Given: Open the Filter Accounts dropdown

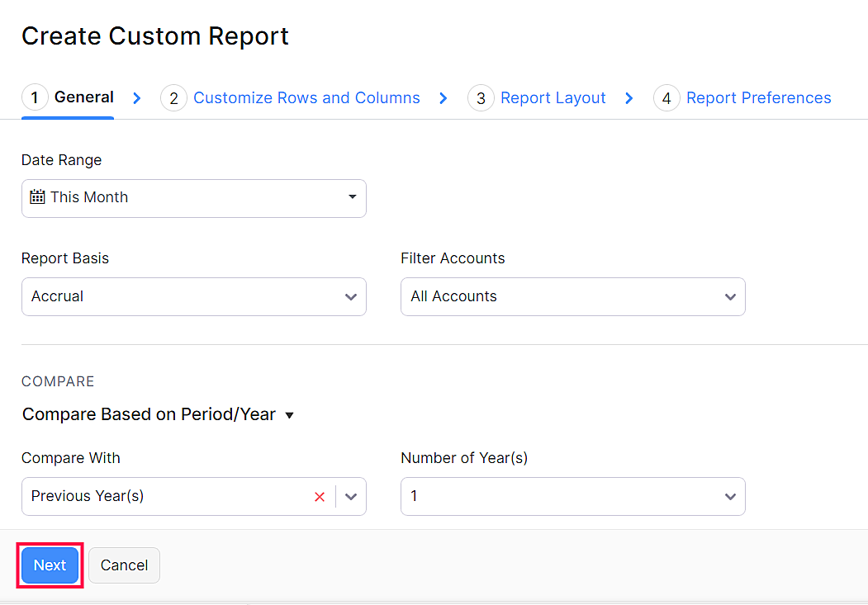Looking at the screenshot, I should tap(730, 297).
